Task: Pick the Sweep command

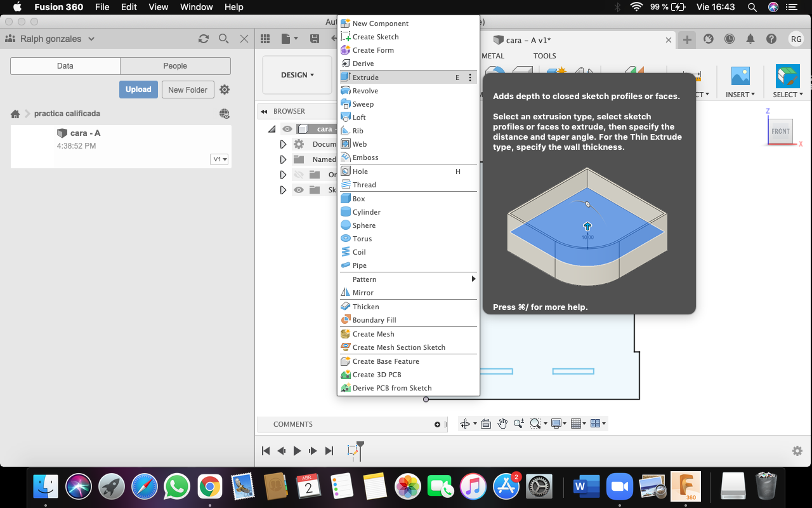Action: pos(408,104)
